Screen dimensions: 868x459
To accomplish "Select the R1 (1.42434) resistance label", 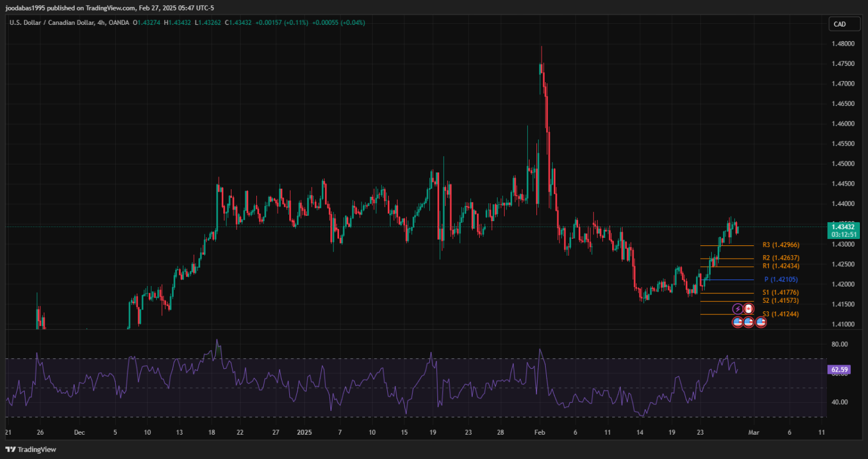I will point(781,266).
